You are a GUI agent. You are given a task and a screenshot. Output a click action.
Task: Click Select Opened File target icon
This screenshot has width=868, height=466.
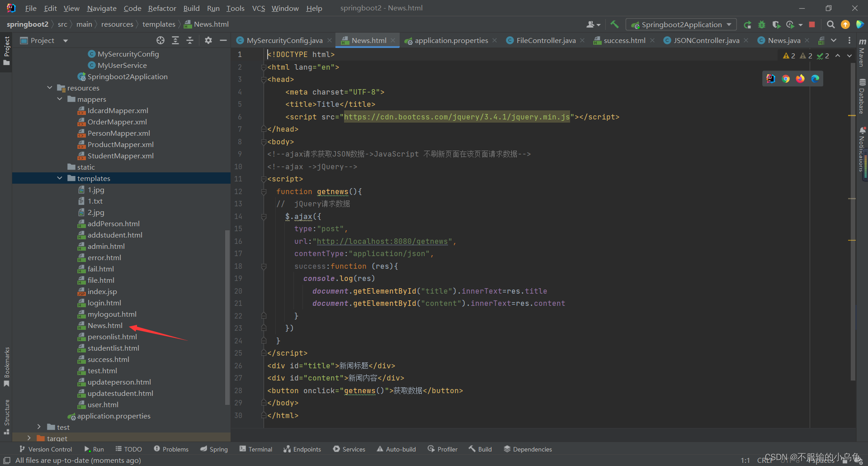(160, 40)
